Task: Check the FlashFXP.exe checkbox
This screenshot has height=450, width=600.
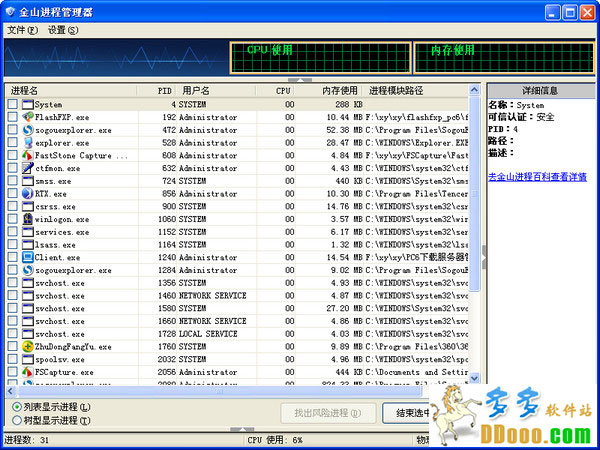Action: click(13, 117)
